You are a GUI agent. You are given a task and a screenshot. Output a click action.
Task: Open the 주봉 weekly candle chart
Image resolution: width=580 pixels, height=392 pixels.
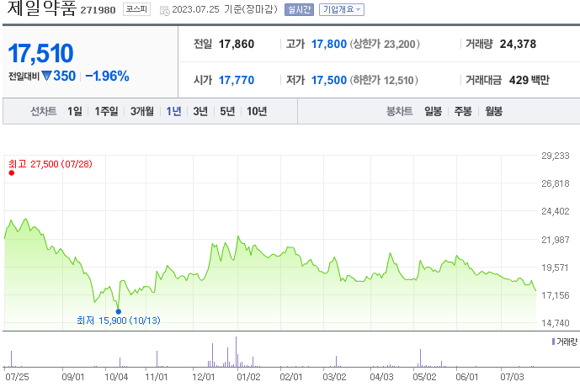(463, 111)
